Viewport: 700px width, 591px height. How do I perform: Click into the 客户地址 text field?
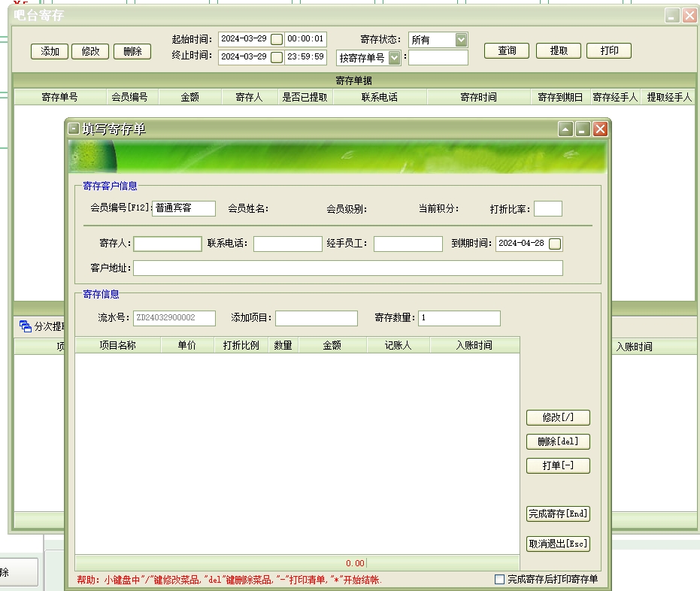click(347, 268)
